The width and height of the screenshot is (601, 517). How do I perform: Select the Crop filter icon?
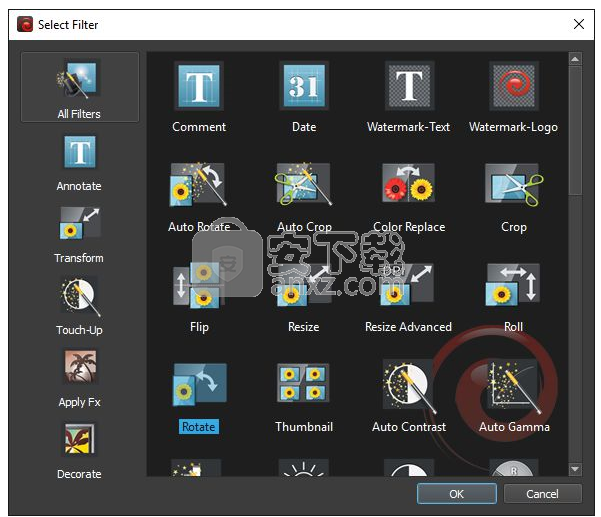tap(513, 187)
